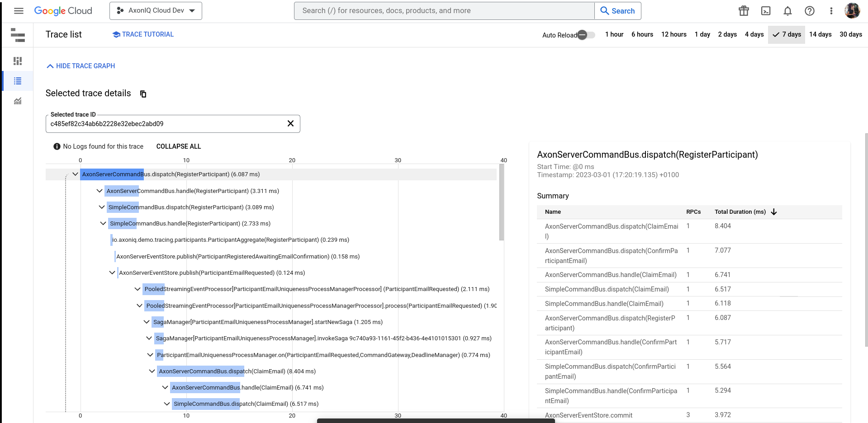Select the 6 hours time range

pos(642,34)
